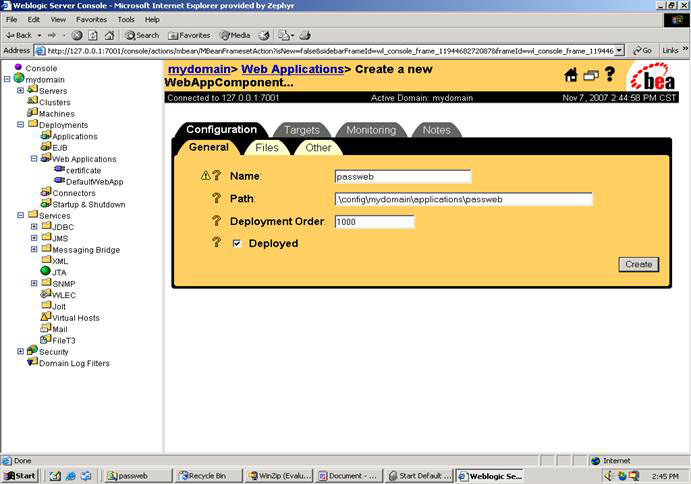Select Servers node in tree
Screen dimensions: 691x484
pyautogui.click(x=53, y=91)
